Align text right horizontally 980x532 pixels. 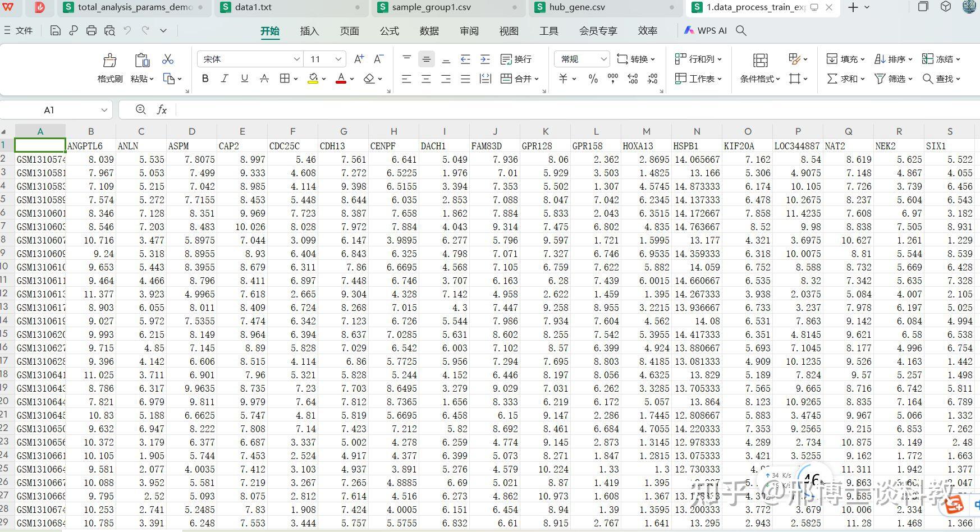point(446,79)
